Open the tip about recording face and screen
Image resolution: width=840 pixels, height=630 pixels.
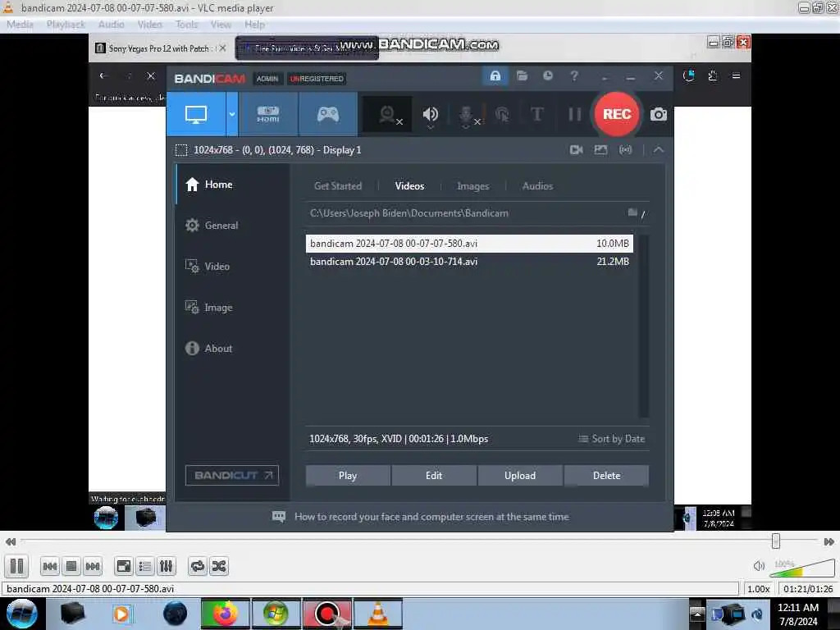point(421,517)
